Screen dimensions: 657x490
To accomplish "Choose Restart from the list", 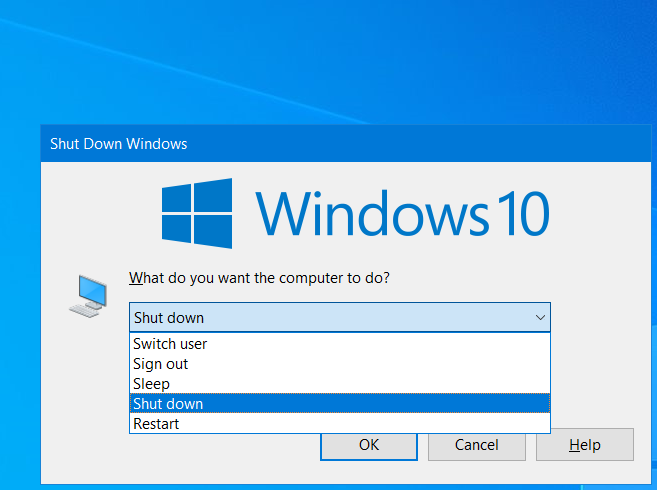I will [340, 423].
